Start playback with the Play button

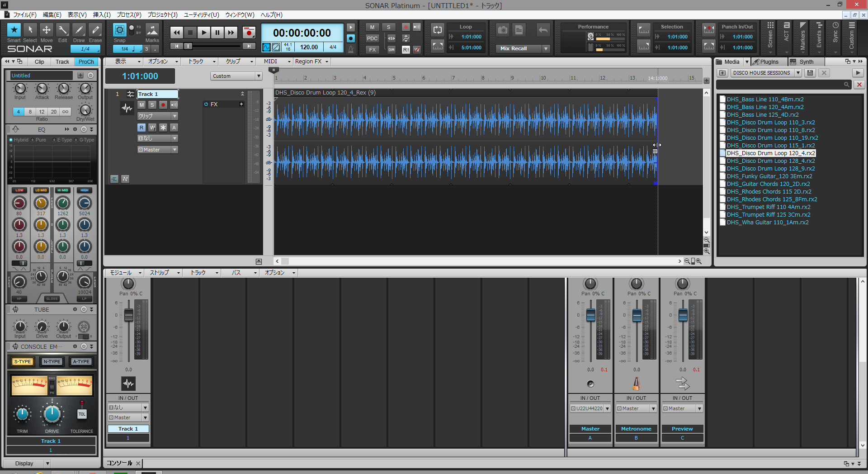click(204, 33)
